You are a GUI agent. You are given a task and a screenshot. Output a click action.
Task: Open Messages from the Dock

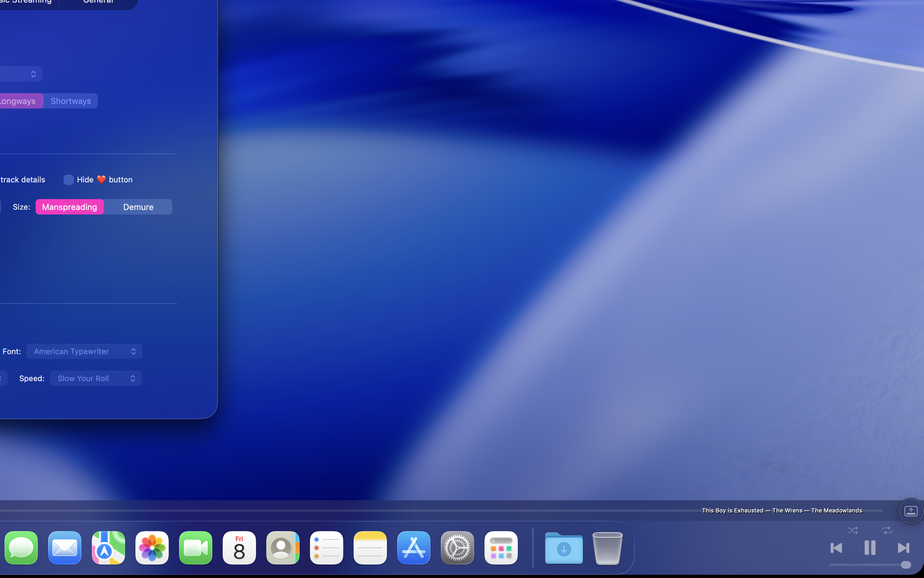[21, 548]
